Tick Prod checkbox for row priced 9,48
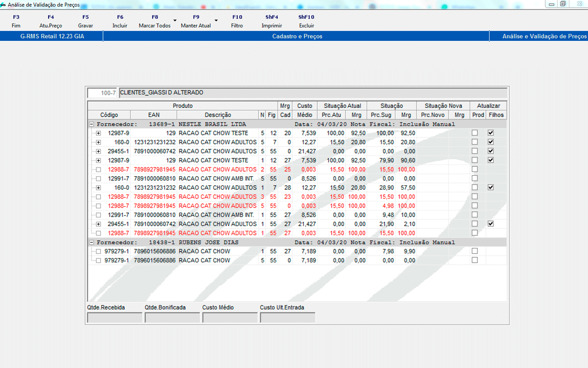 (474, 215)
